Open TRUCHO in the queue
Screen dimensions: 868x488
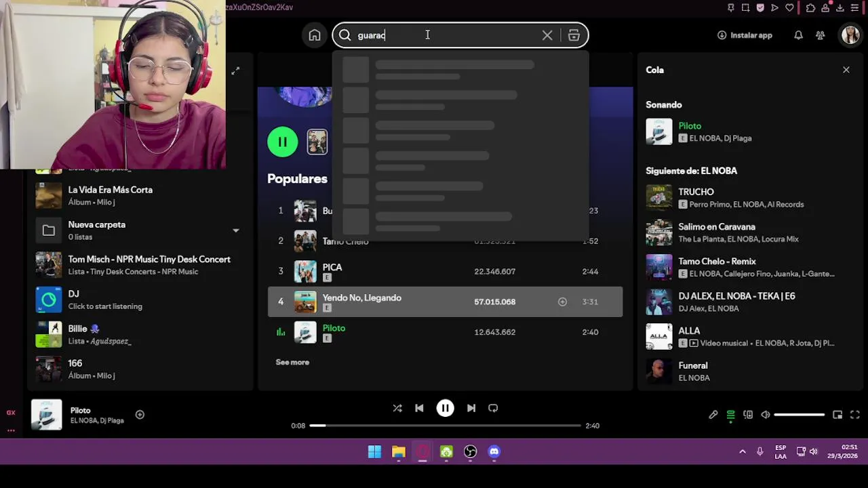click(x=749, y=197)
